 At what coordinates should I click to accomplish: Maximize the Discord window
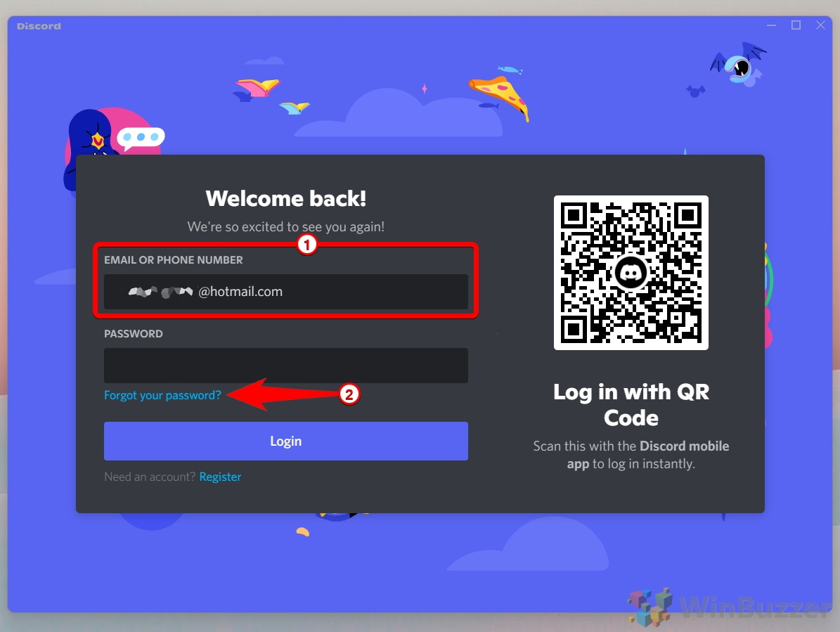point(796,25)
